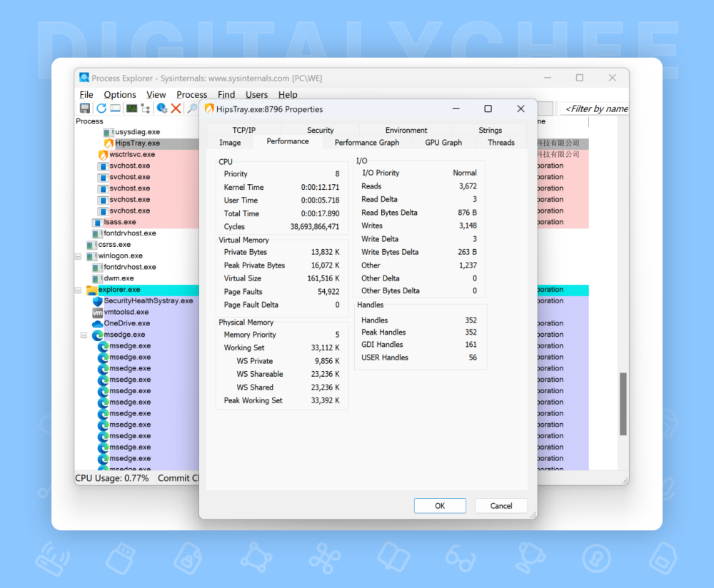Image resolution: width=714 pixels, height=588 pixels.
Task: Open the Users menu
Action: pos(257,95)
